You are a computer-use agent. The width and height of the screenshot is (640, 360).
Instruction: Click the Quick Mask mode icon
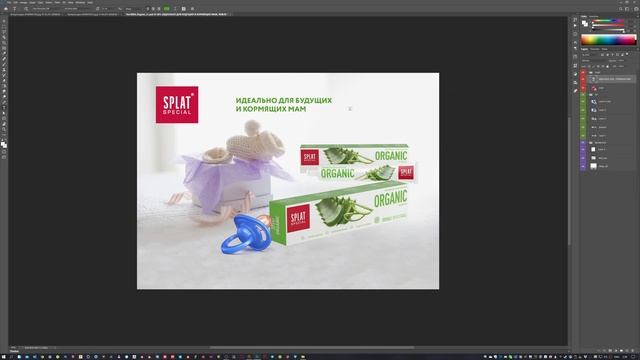click(x=4, y=152)
